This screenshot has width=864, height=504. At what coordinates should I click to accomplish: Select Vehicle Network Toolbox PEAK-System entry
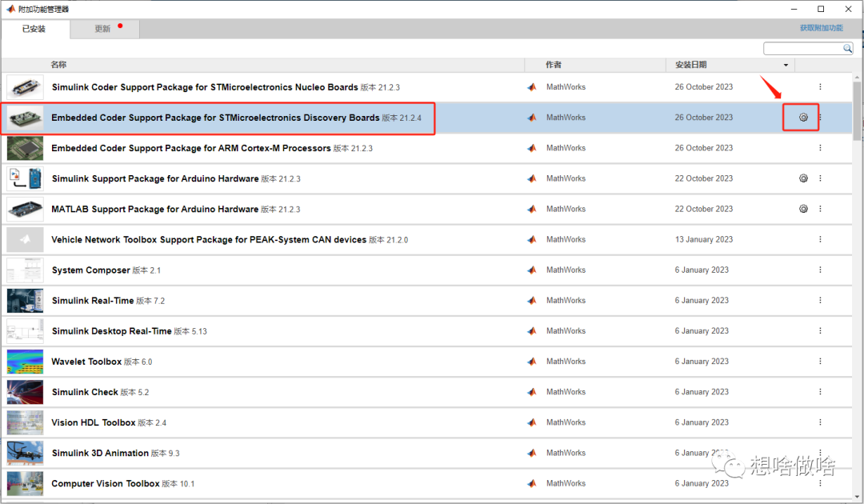(230, 240)
